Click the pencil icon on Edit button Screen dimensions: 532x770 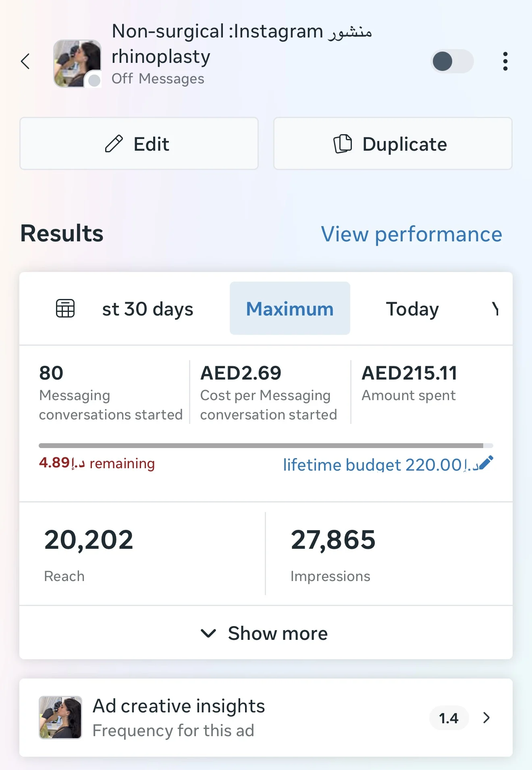coord(114,144)
